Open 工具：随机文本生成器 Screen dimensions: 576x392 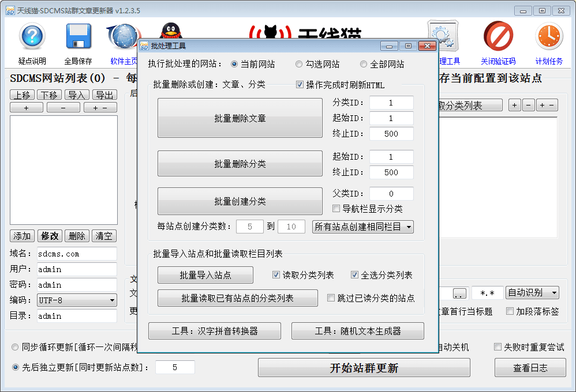(x=358, y=331)
